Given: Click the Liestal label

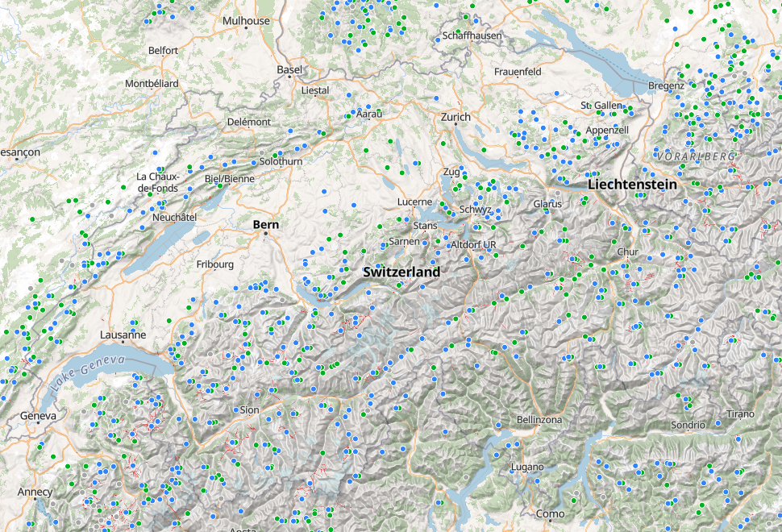Looking at the screenshot, I should [315, 90].
